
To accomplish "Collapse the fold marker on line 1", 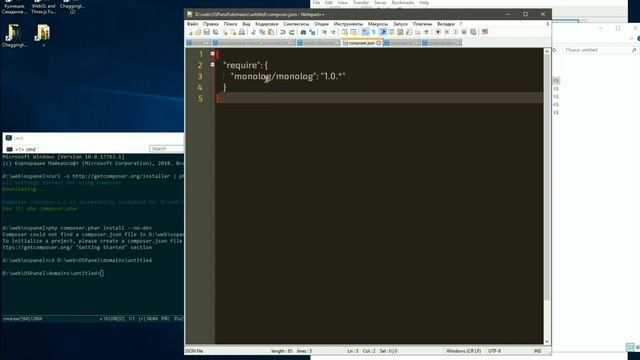I will (213, 53).
